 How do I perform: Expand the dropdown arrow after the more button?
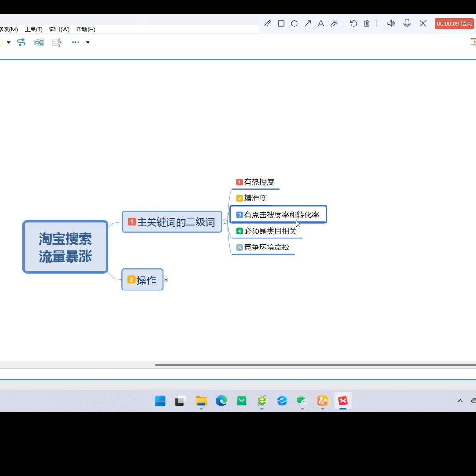click(x=88, y=42)
